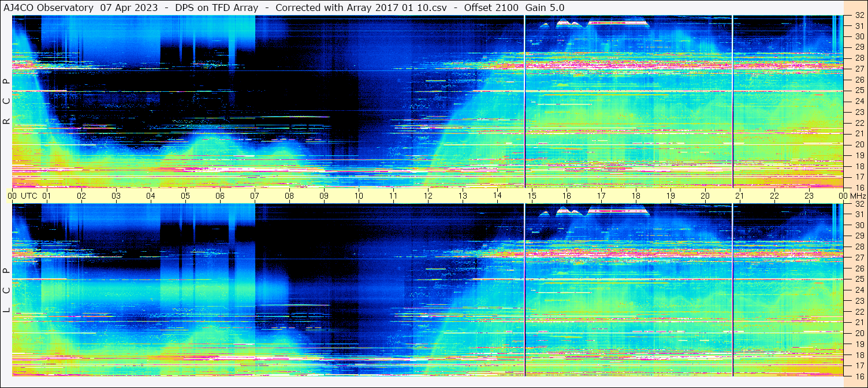Select hour 19 on the time axis
The height and width of the screenshot is (388, 868).
click(670, 196)
